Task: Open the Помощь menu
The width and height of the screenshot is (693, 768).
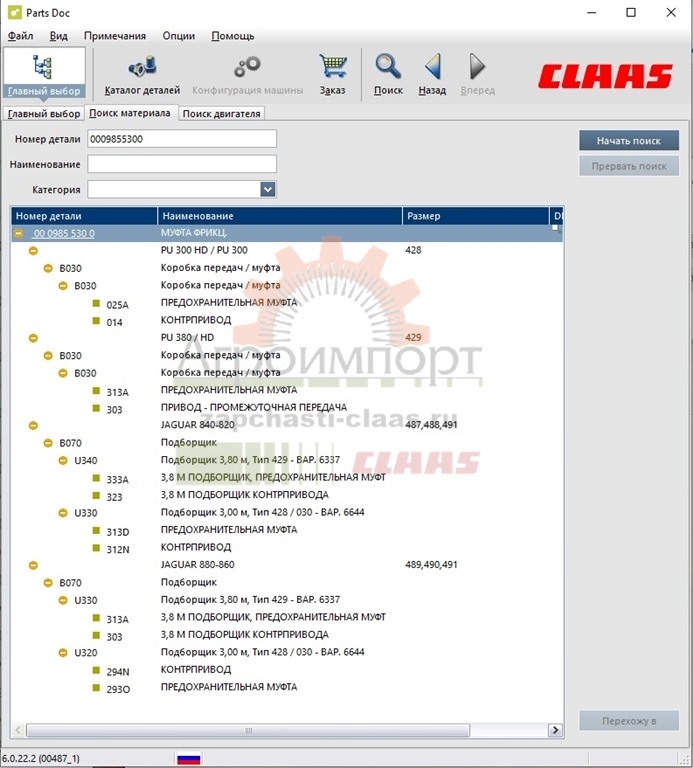Action: pyautogui.click(x=233, y=36)
